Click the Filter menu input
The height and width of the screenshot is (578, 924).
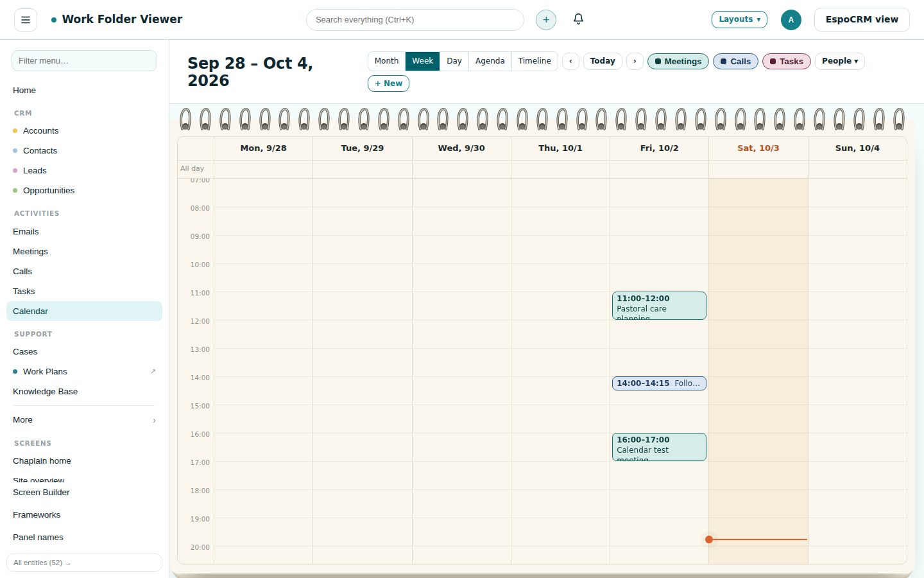pos(84,61)
